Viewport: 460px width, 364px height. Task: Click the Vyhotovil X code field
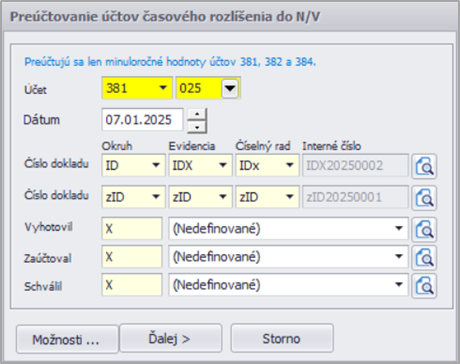[132, 228]
